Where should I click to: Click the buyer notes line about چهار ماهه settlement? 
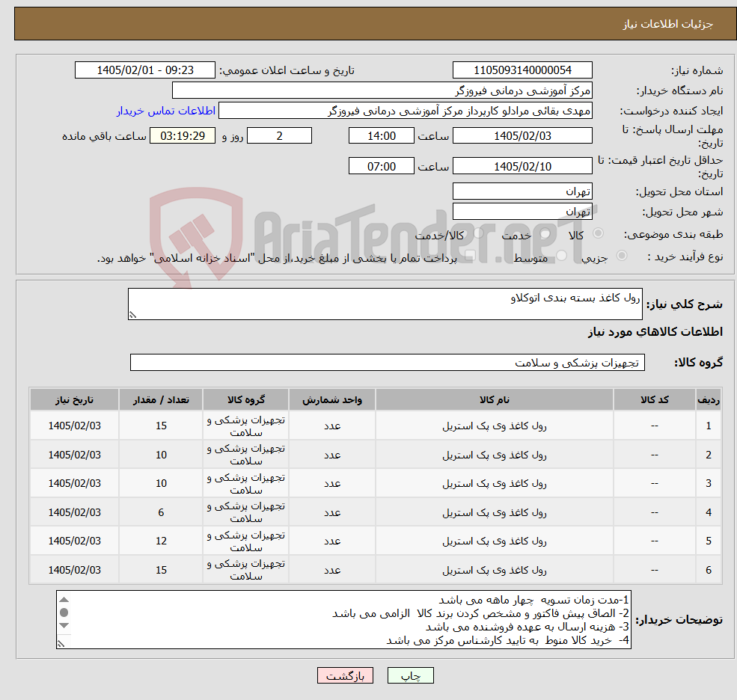point(533,600)
